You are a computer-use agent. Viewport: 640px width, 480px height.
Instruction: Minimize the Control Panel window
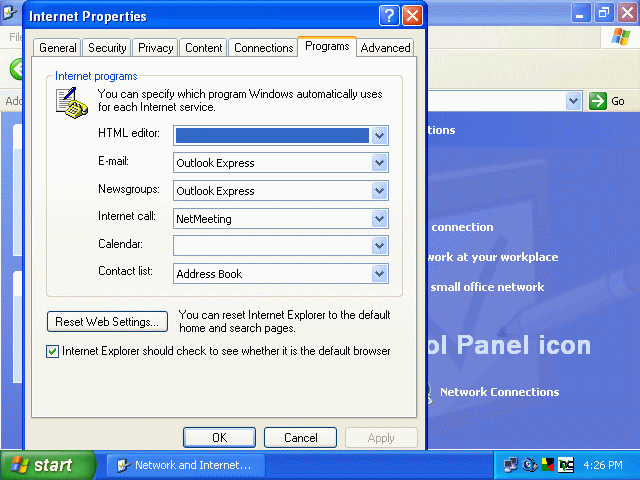tap(580, 13)
